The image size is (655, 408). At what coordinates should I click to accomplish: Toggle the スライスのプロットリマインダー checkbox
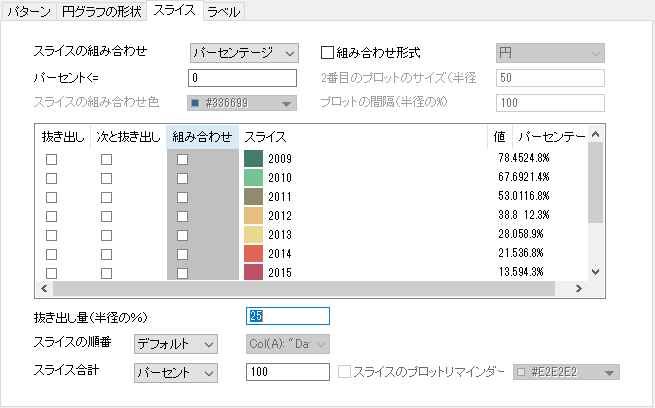[x=344, y=372]
